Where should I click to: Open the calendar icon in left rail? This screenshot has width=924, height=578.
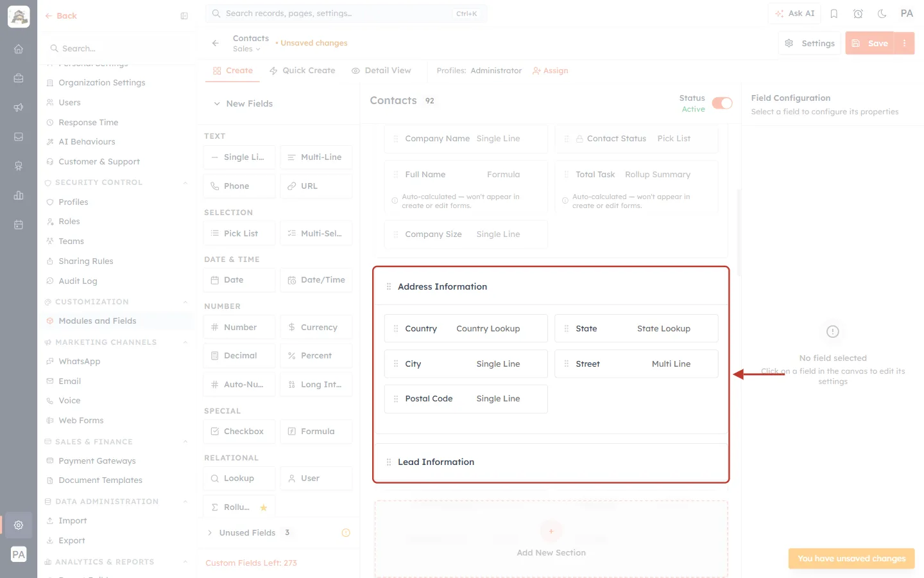pos(19,225)
